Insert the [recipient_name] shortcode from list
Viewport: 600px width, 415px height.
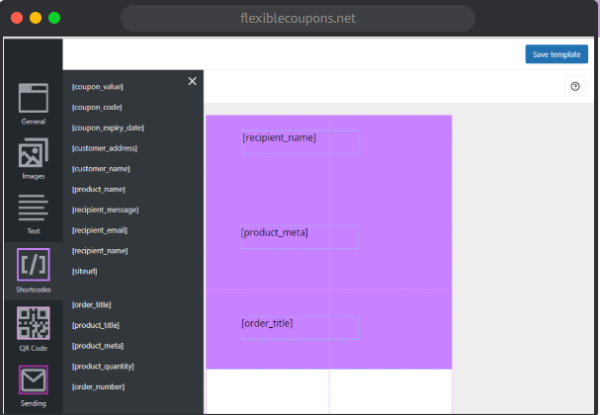100,251
